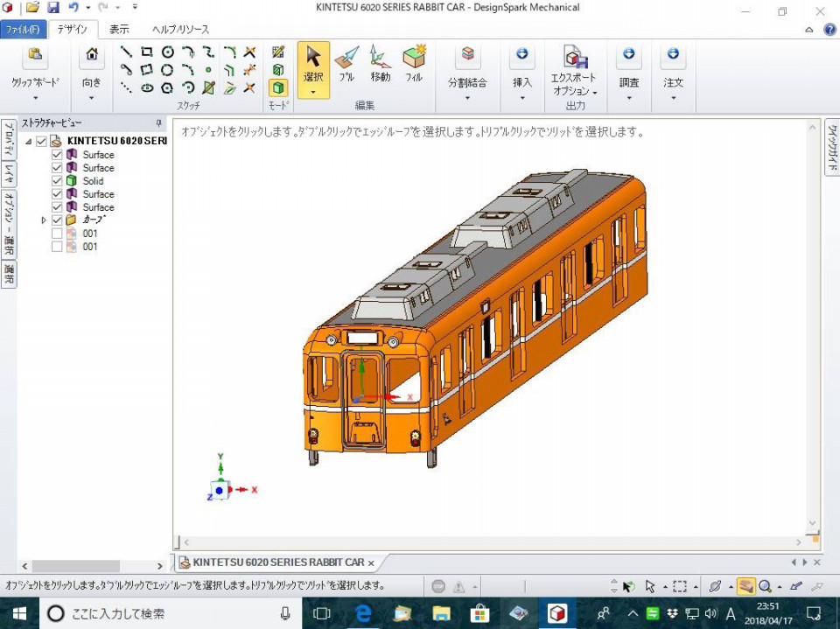Image resolution: width=840 pixels, height=629 pixels.
Task: Open the DesignSpark help icon
Action: [829, 29]
